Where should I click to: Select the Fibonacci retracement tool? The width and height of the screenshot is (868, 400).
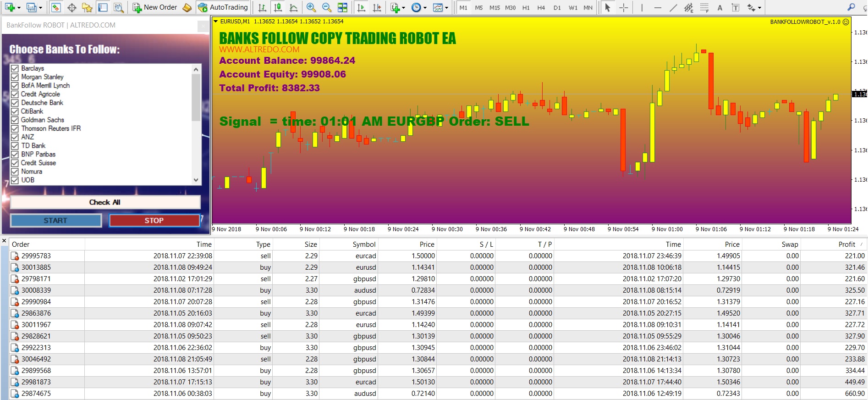point(704,7)
